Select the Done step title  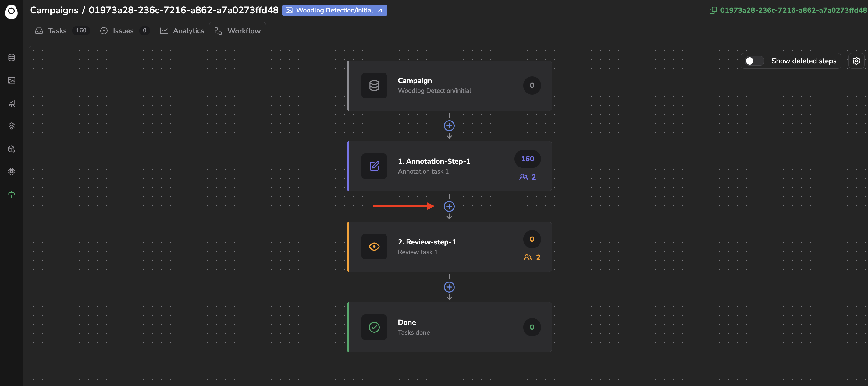pos(407,322)
